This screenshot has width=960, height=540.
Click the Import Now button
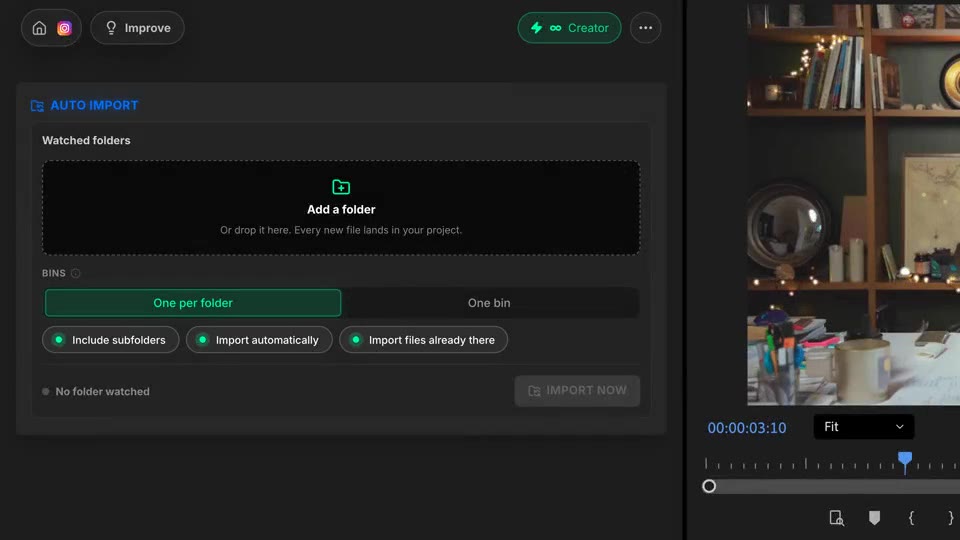pos(577,391)
